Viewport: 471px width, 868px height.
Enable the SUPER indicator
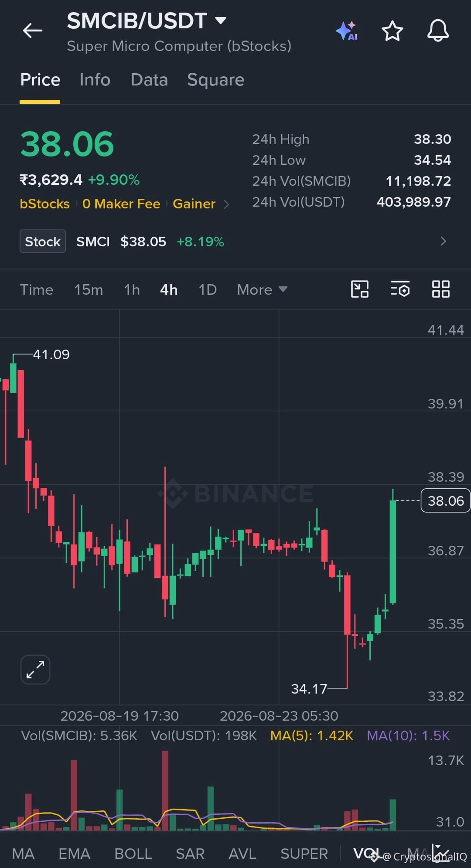click(304, 854)
